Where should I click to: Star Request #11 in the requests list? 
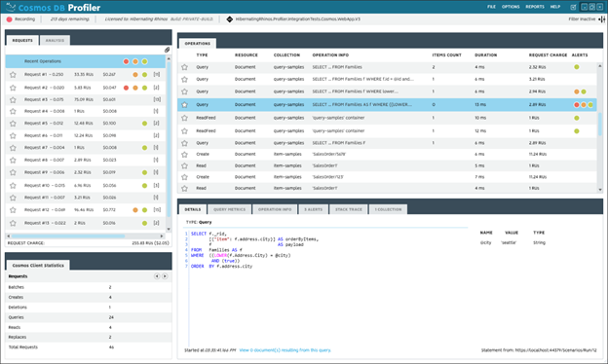click(x=13, y=198)
